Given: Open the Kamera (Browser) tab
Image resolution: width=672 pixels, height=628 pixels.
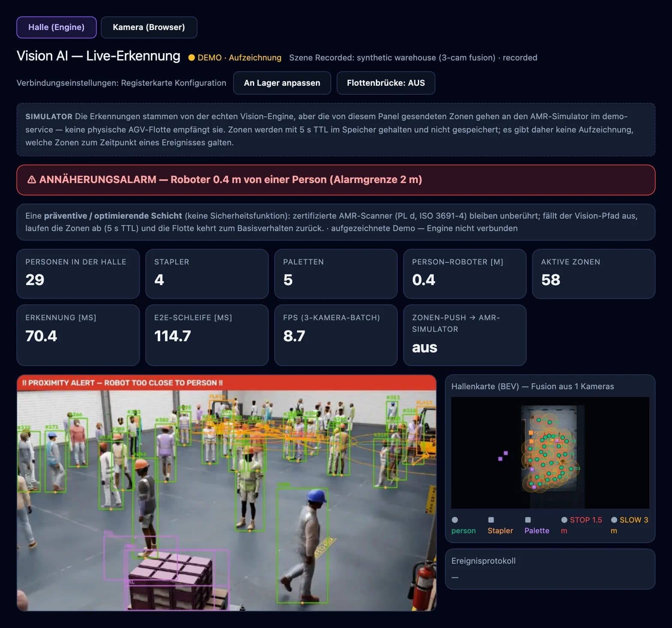Looking at the screenshot, I should coord(149,27).
